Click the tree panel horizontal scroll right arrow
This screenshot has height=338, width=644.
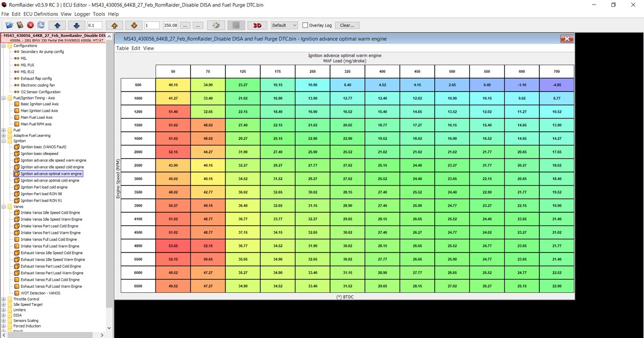point(102,334)
